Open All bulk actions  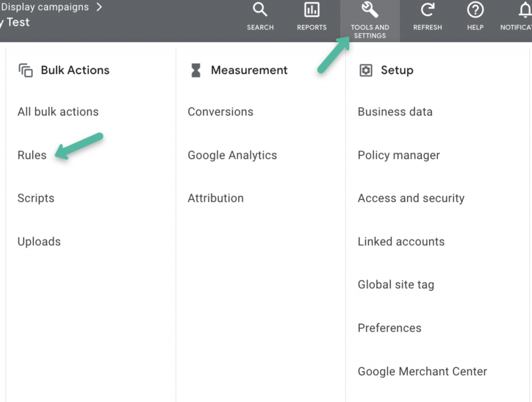58,112
